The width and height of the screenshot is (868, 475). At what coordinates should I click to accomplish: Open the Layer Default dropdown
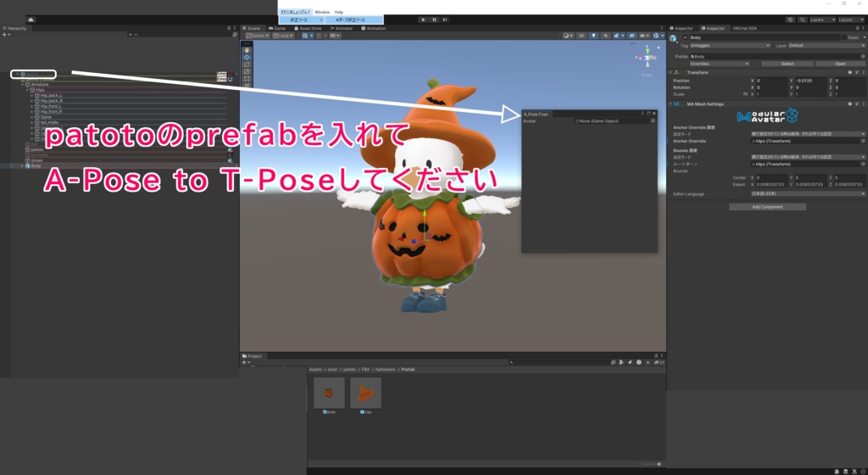tap(826, 46)
